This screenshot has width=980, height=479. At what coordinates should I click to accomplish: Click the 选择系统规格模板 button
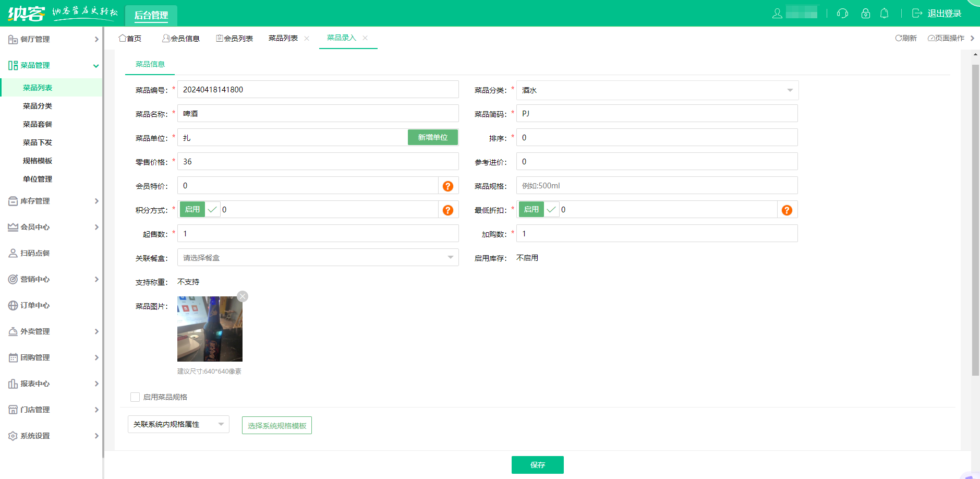pos(277,425)
